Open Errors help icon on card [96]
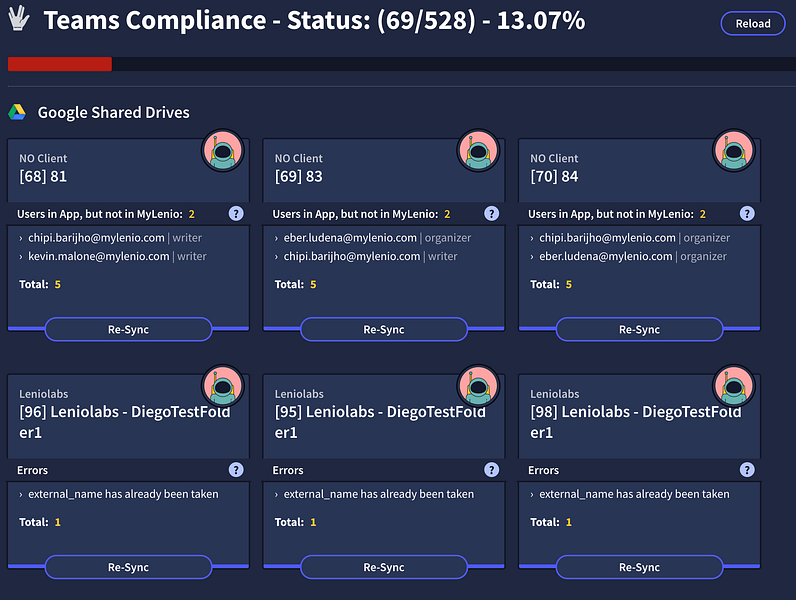This screenshot has height=600, width=796. coord(236,470)
